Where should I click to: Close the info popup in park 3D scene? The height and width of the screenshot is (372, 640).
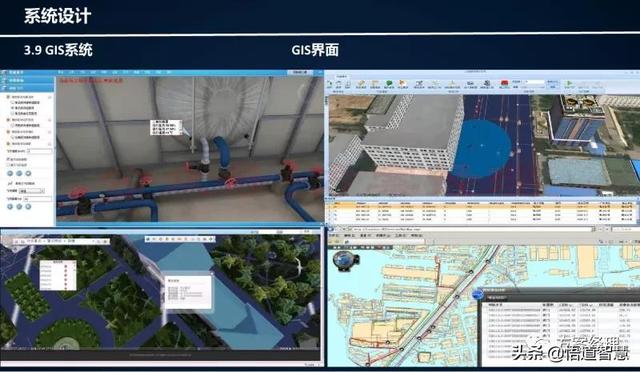coord(211,273)
